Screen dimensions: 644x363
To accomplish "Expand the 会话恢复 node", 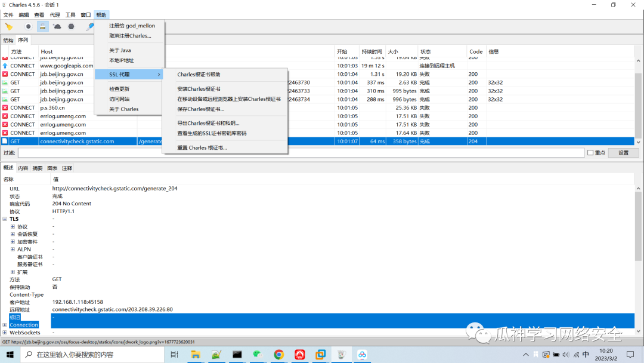I will tap(13, 234).
